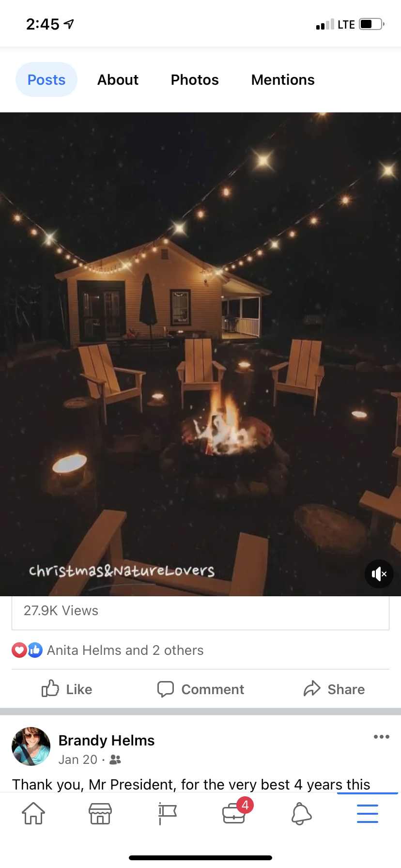
Task: Tap the fire pit video to play
Action: [200, 354]
